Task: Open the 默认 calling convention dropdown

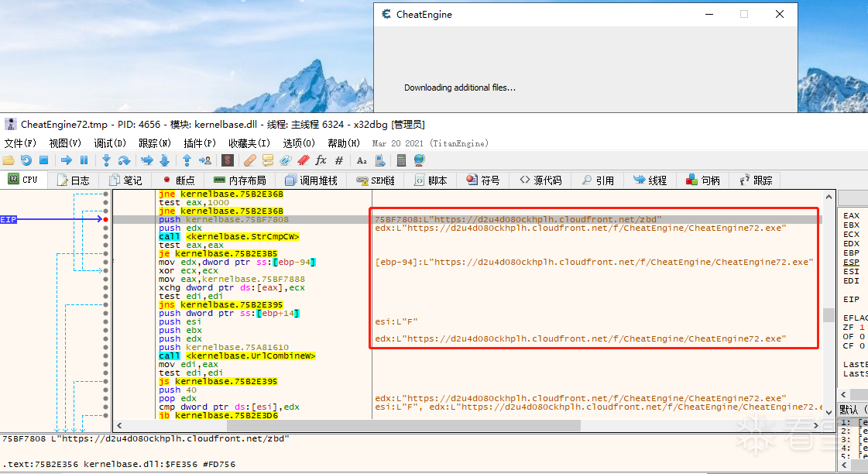Action: (x=853, y=410)
